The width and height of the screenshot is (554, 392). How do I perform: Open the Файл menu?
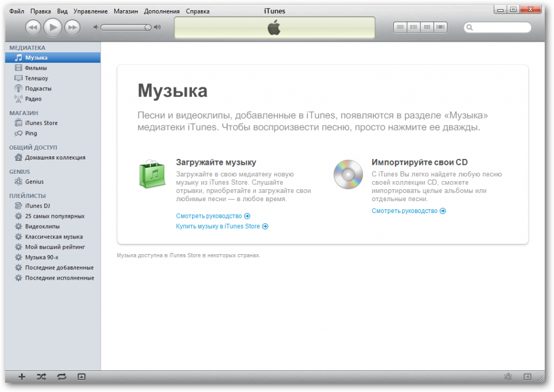(16, 11)
